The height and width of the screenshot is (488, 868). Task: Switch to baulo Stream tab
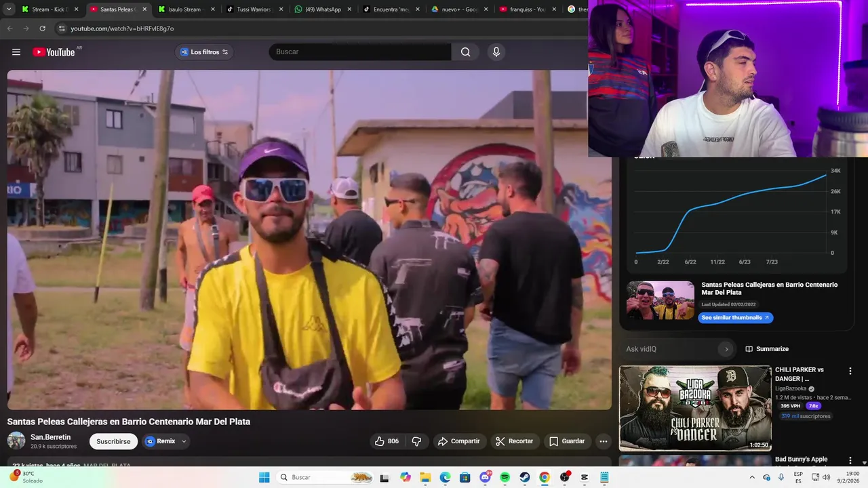(186, 9)
